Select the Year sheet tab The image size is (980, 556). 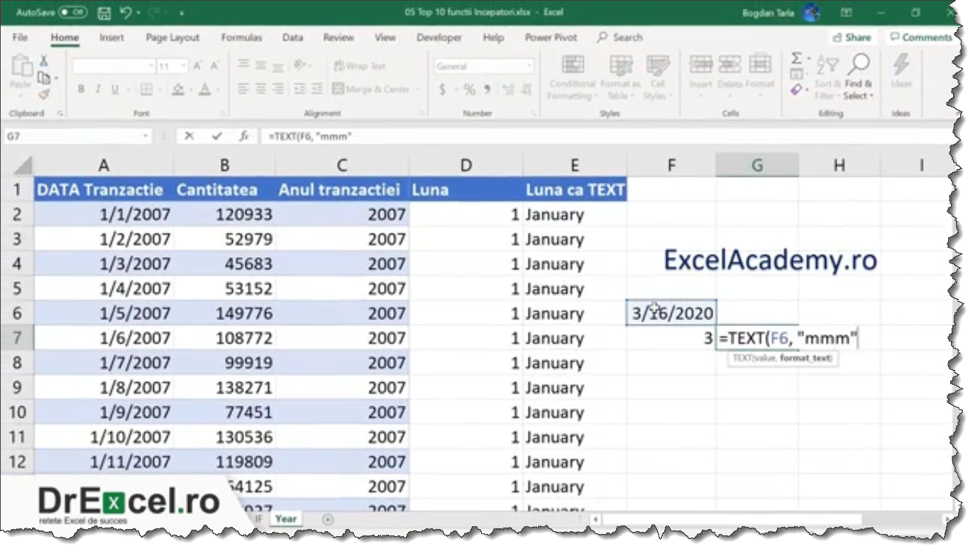click(287, 518)
